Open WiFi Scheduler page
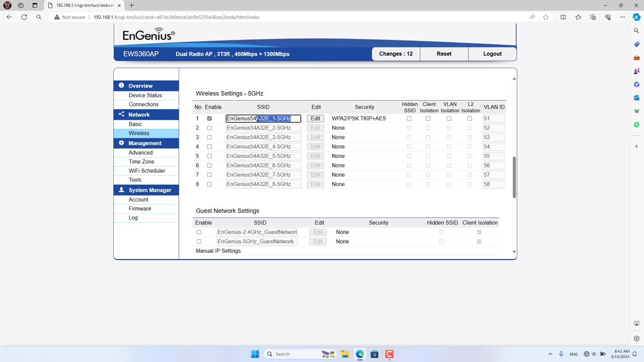Image resolution: width=644 pixels, height=362 pixels. pos(147,170)
